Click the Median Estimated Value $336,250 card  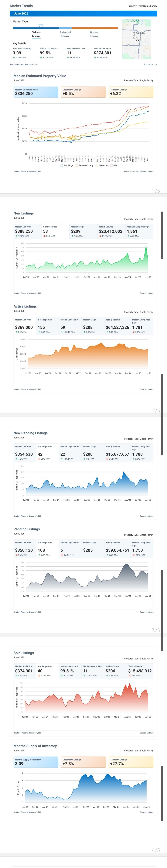coord(36,92)
